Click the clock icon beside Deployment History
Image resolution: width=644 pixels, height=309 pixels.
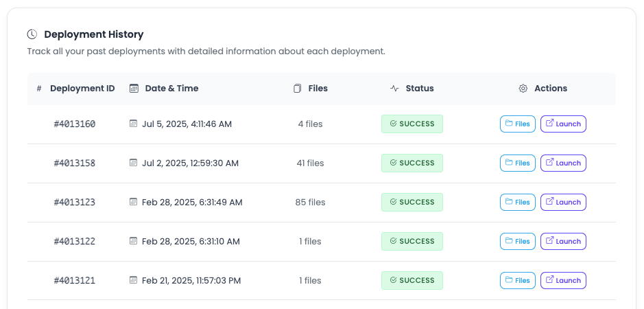(x=32, y=34)
